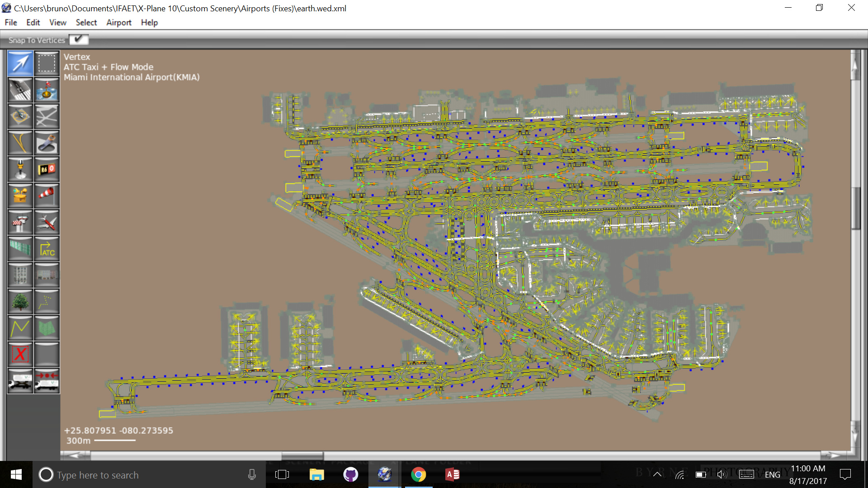The image size is (868, 488).
Task: Click the horizontal scrollbar thumb
Action: 302,455
